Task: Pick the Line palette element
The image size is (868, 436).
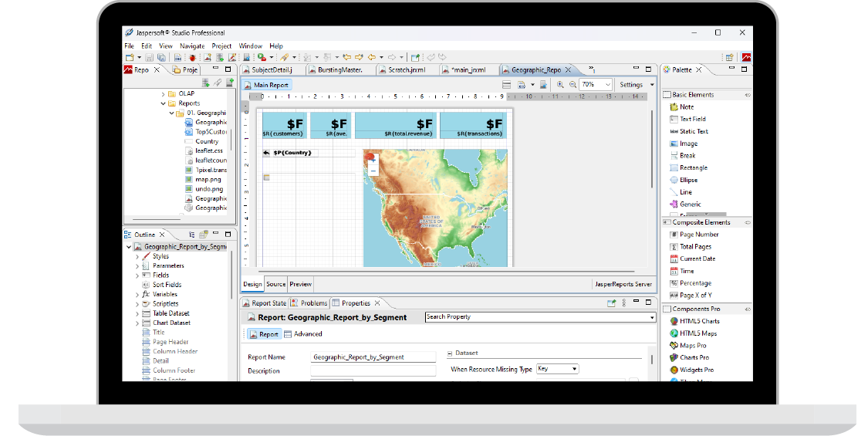Action: point(681,192)
